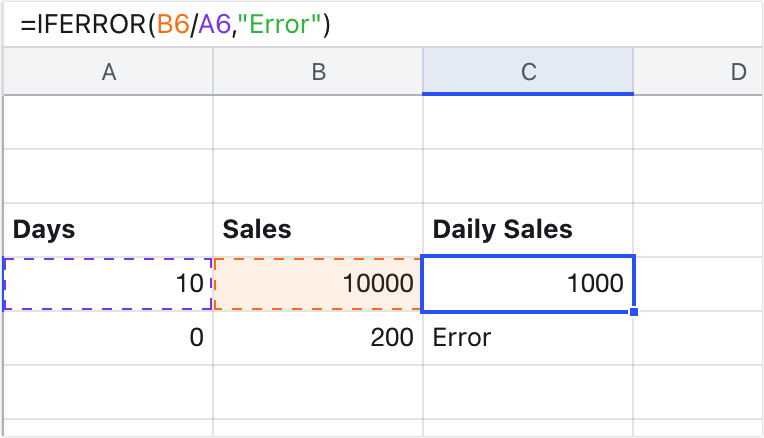Select the cell containing 10
The image size is (764, 438).
107,284
